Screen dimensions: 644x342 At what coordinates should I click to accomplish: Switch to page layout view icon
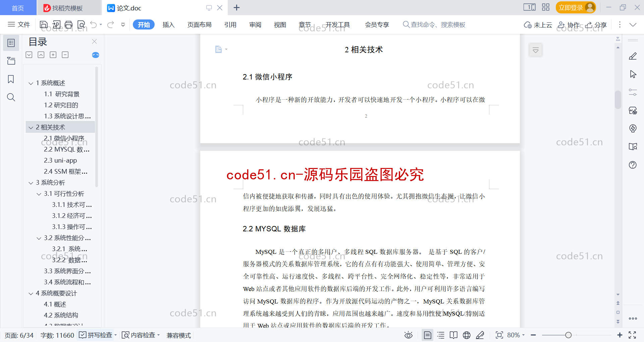(x=427, y=335)
